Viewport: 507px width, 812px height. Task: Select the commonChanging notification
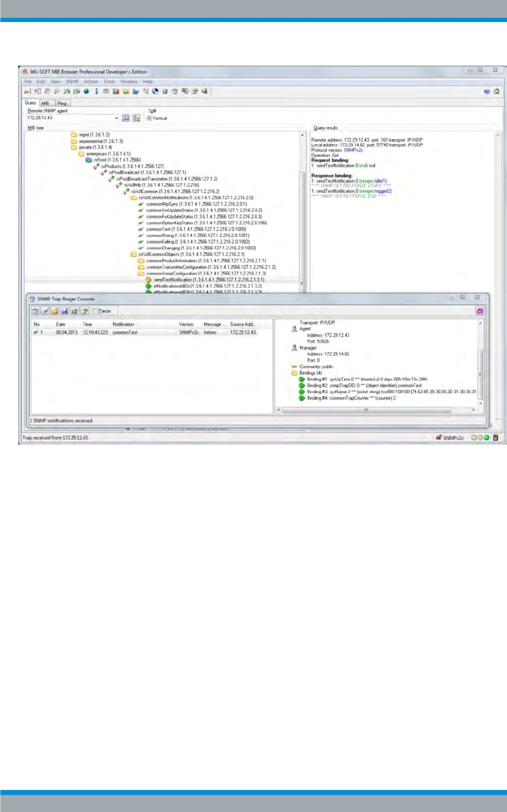click(197, 248)
